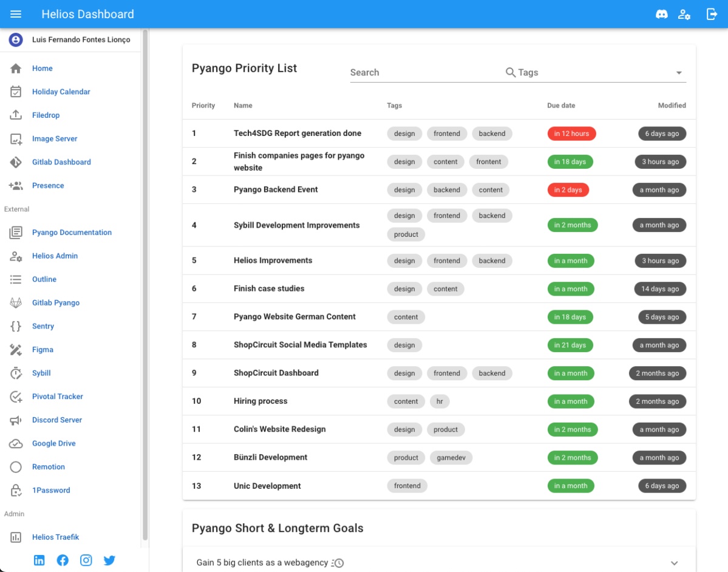Open the Image Server link
The width and height of the screenshot is (728, 572).
click(x=54, y=139)
